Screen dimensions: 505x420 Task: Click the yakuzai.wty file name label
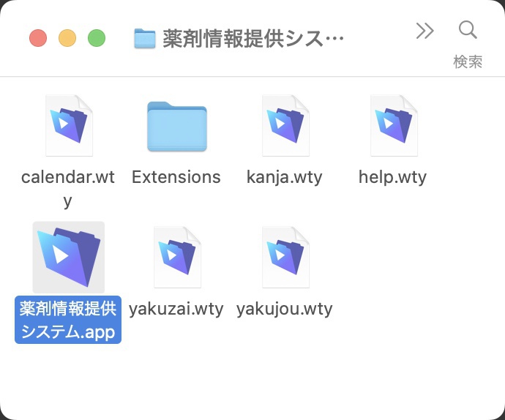click(176, 310)
